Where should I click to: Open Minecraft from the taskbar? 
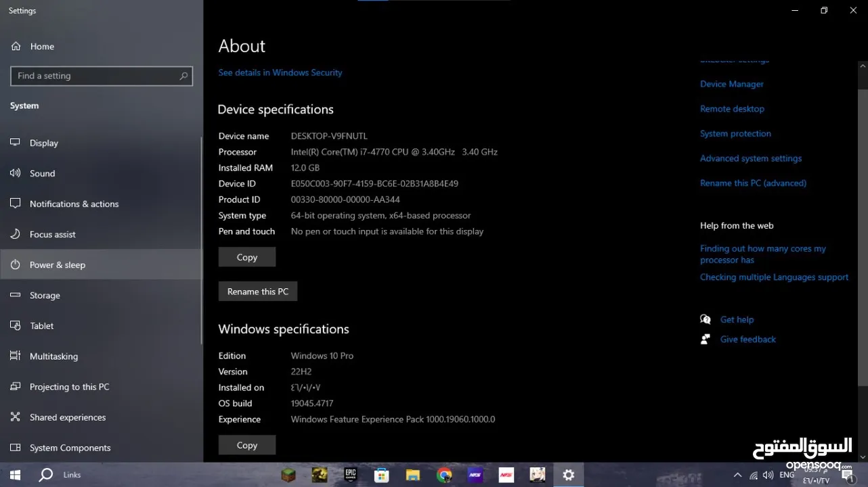pyautogui.click(x=289, y=475)
